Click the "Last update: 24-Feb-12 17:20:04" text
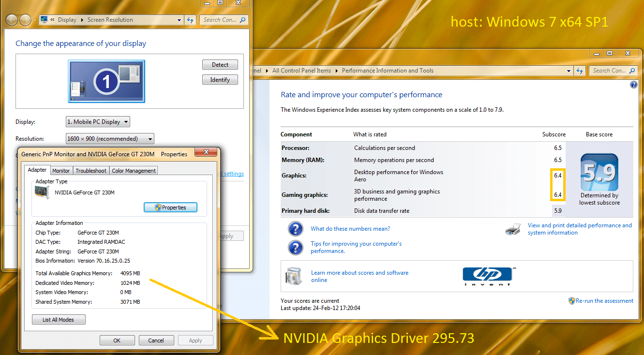 click(x=320, y=308)
